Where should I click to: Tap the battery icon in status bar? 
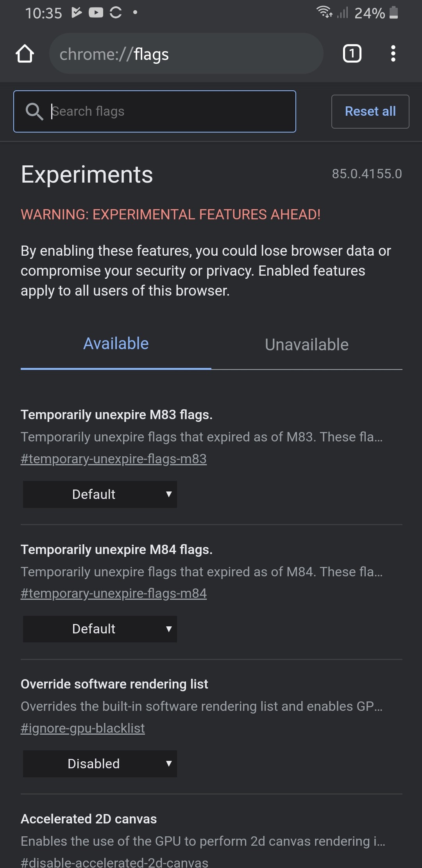(394, 13)
